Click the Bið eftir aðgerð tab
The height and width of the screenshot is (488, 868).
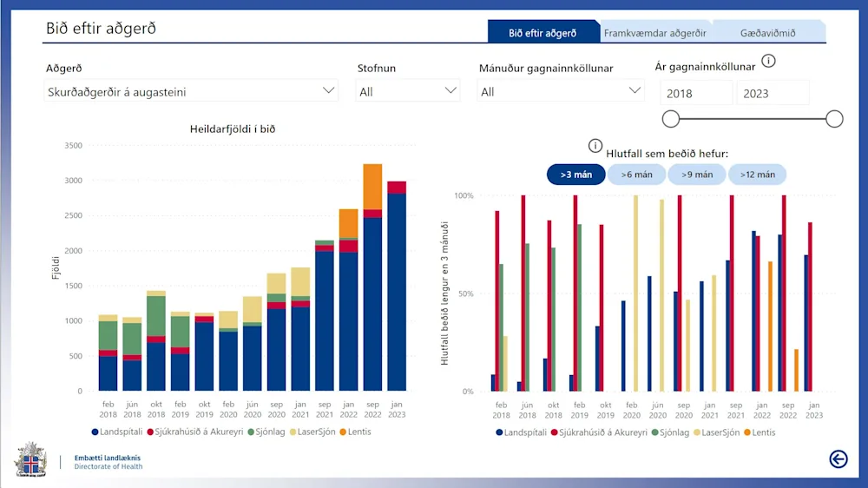point(542,33)
